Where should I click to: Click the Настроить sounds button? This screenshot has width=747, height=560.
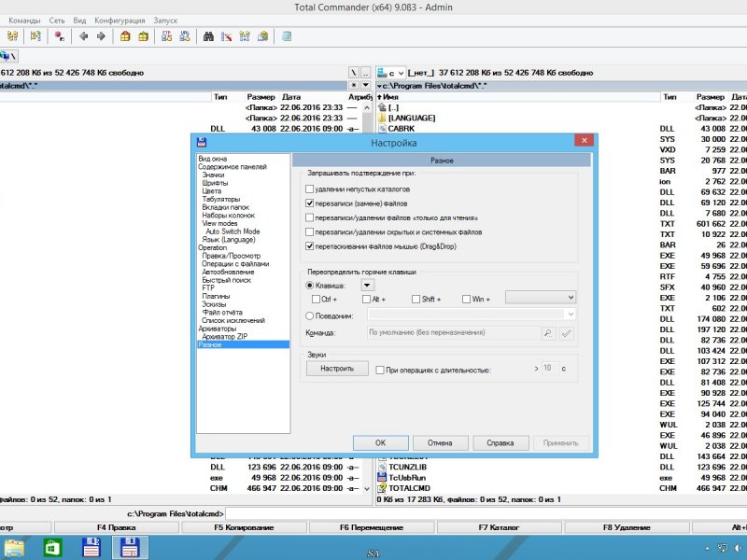coord(337,369)
